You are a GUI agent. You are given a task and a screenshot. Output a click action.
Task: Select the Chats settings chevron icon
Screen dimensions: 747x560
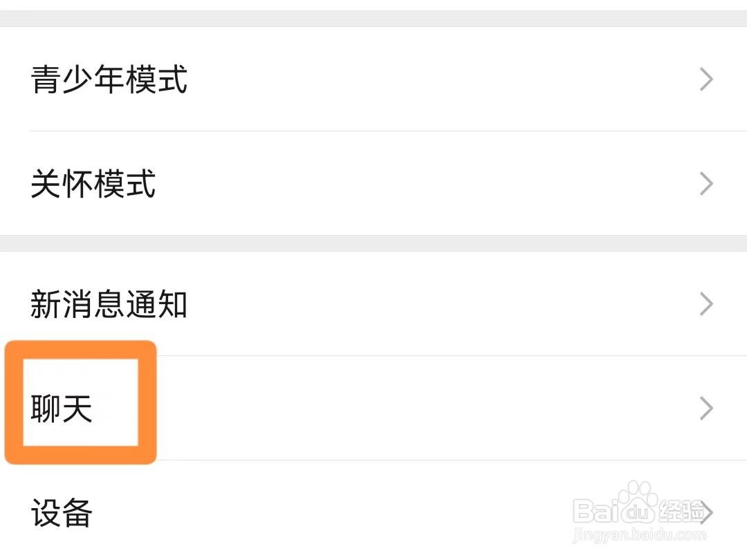(x=706, y=408)
